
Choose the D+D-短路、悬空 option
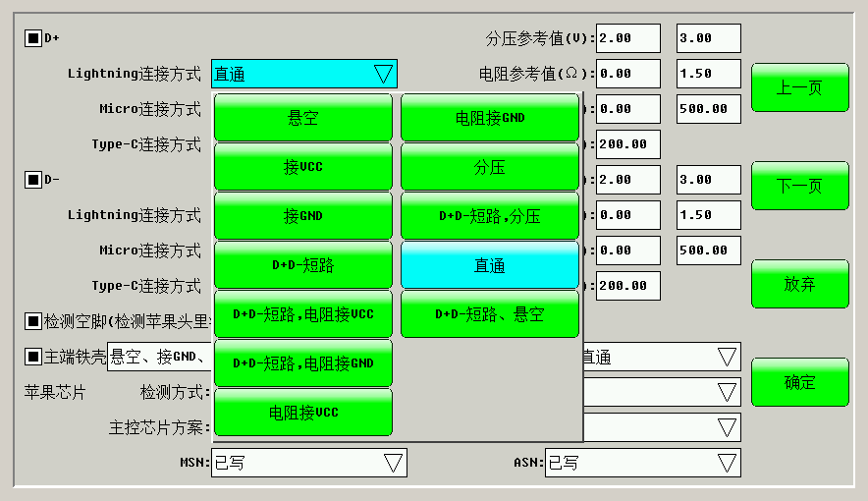pyautogui.click(x=489, y=314)
